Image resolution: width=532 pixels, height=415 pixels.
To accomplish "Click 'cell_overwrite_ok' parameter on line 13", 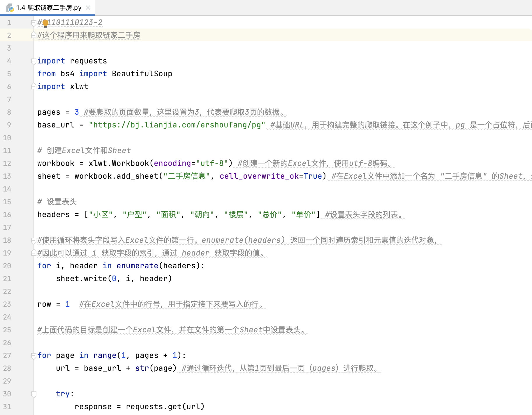I will [259, 176].
